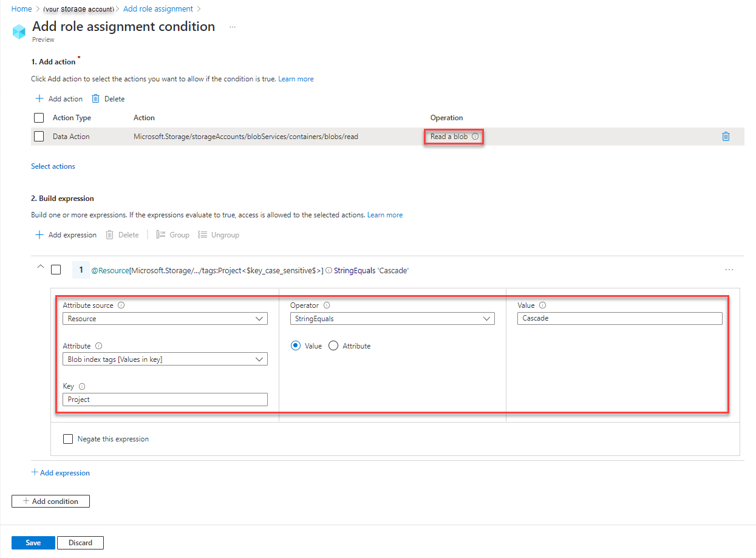Click the Save button
Viewport: 756px width, 558px height.
[x=33, y=543]
